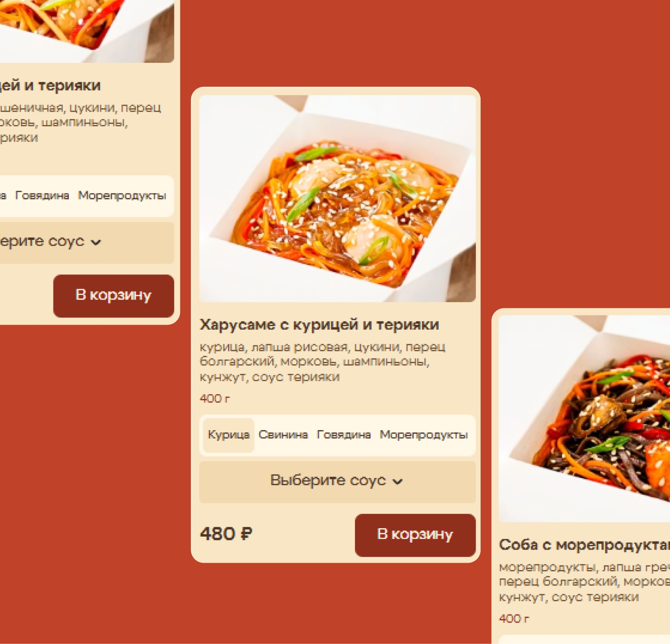670x644 pixels.
Task: Click chevron arrow beside truncated 'ерите соус'
Action: (96, 242)
